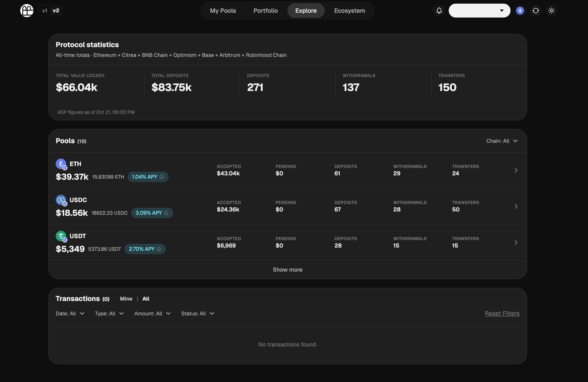Click the refresh icon in the header
The width and height of the screenshot is (588, 382).
coord(535,11)
